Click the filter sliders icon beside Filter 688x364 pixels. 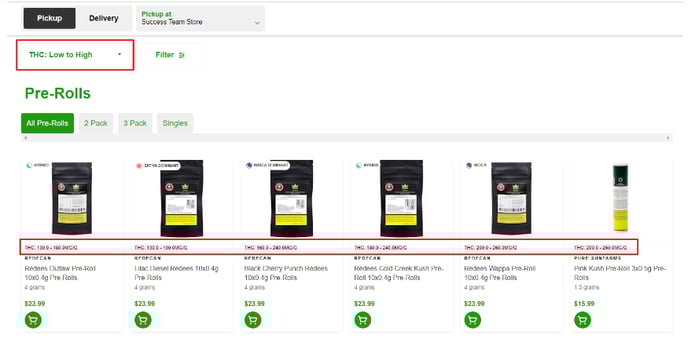[182, 55]
